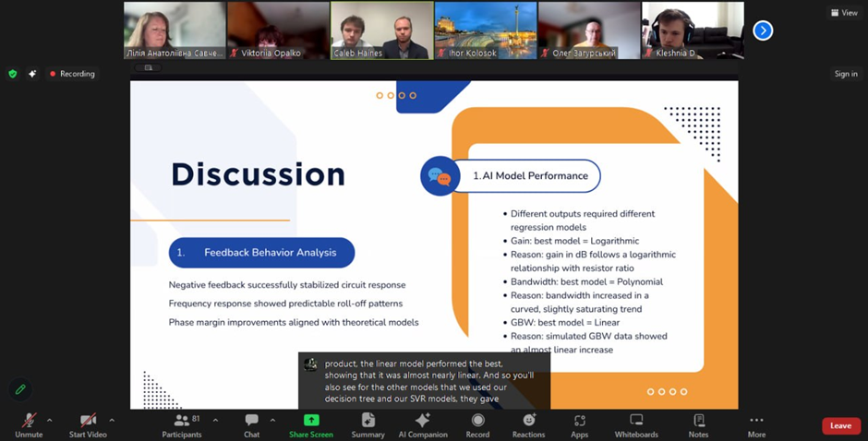Open the View layout menu
868x441 pixels.
(844, 13)
